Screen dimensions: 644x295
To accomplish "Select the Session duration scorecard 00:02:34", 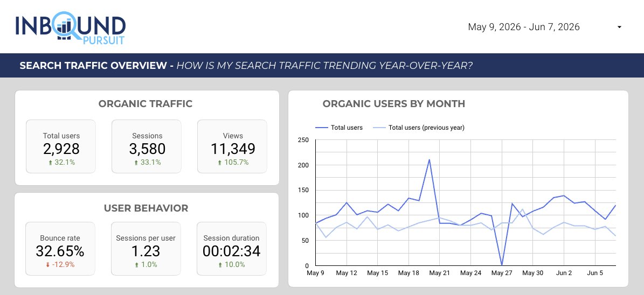I will (x=232, y=249).
